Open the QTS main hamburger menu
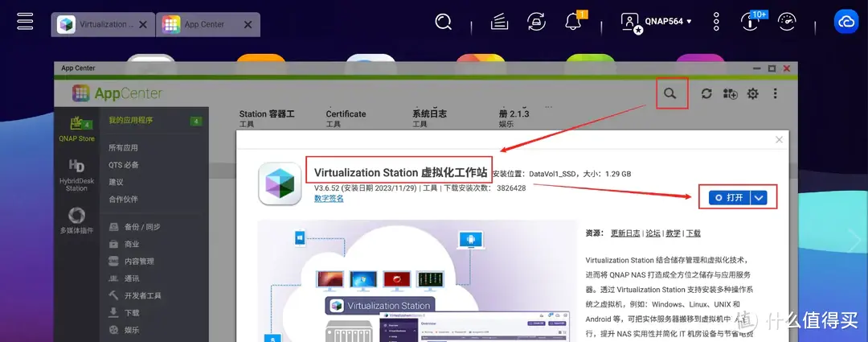Image resolution: width=868 pixels, height=342 pixels. (25, 22)
